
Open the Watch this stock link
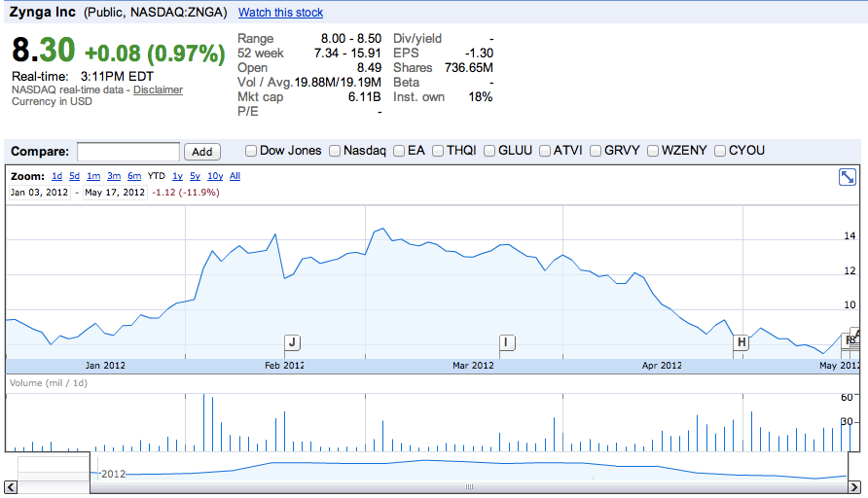[280, 13]
